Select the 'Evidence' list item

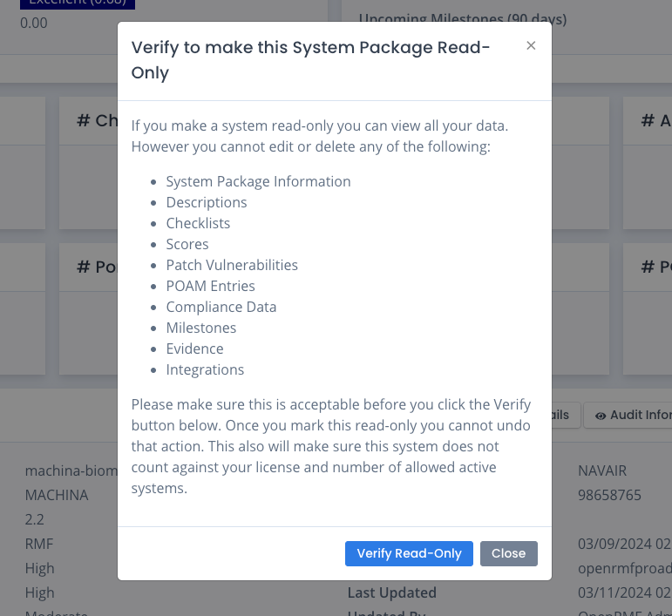pos(194,349)
